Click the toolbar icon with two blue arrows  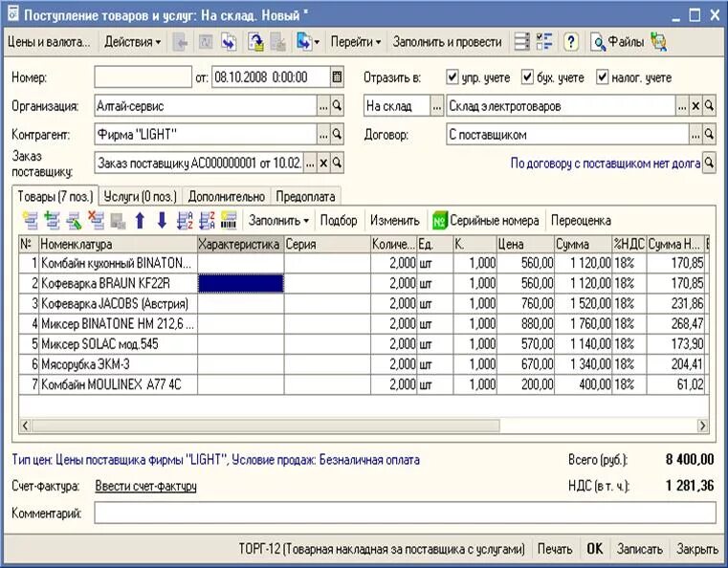pyautogui.click(x=229, y=42)
